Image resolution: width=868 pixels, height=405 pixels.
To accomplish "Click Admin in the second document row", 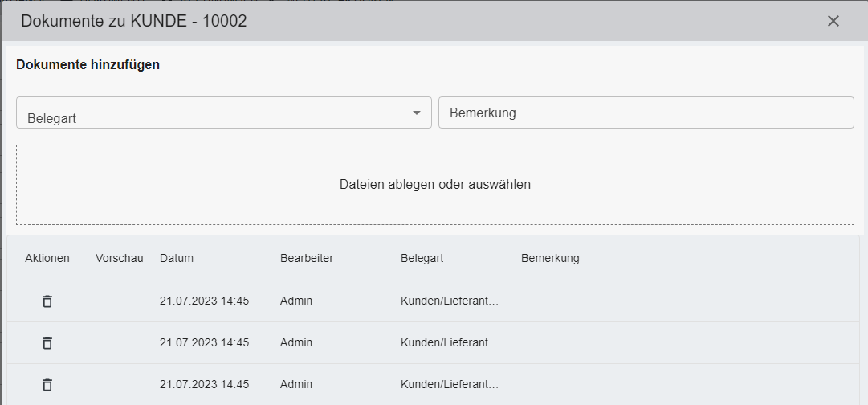I will [x=296, y=343].
